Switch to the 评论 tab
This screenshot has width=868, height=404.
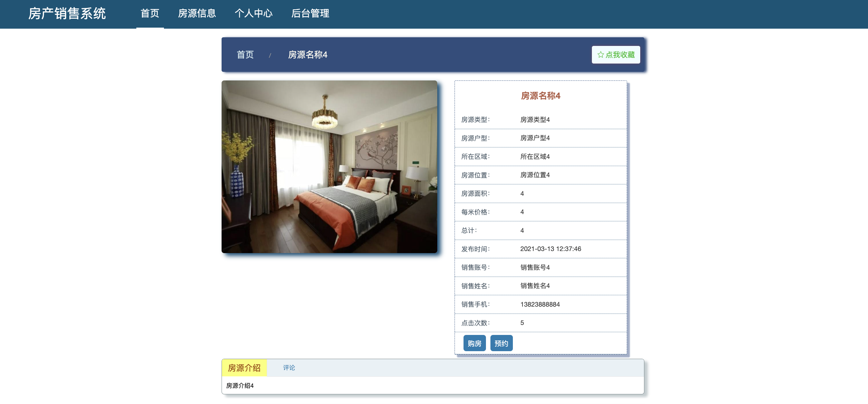point(289,368)
